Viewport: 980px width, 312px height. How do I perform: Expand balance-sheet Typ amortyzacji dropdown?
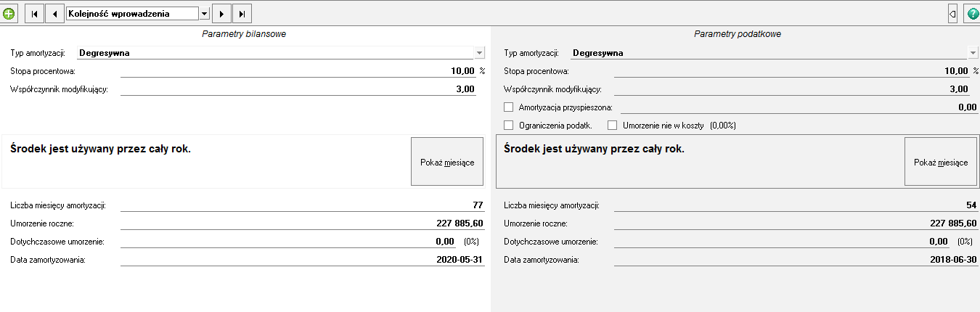(479, 53)
